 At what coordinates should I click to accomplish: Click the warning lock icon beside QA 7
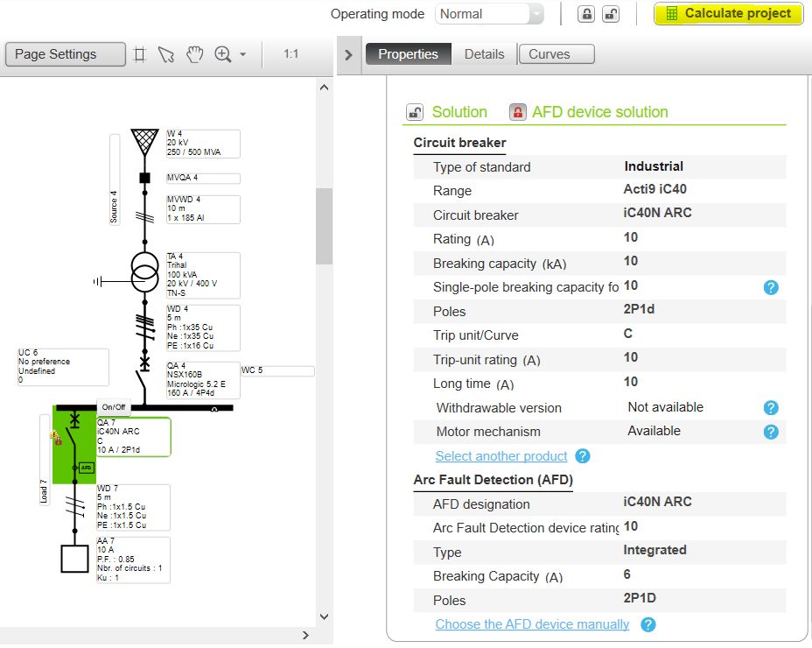(56, 438)
